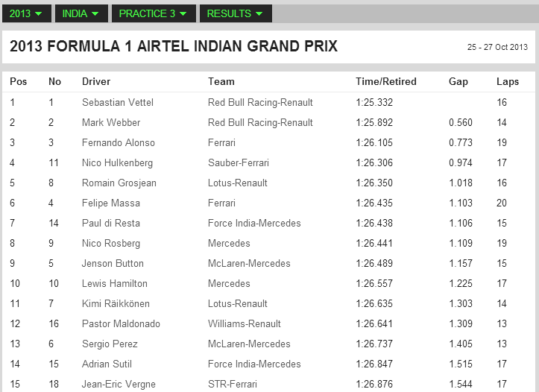
Task: Click the Laps column header
Action: coord(508,82)
